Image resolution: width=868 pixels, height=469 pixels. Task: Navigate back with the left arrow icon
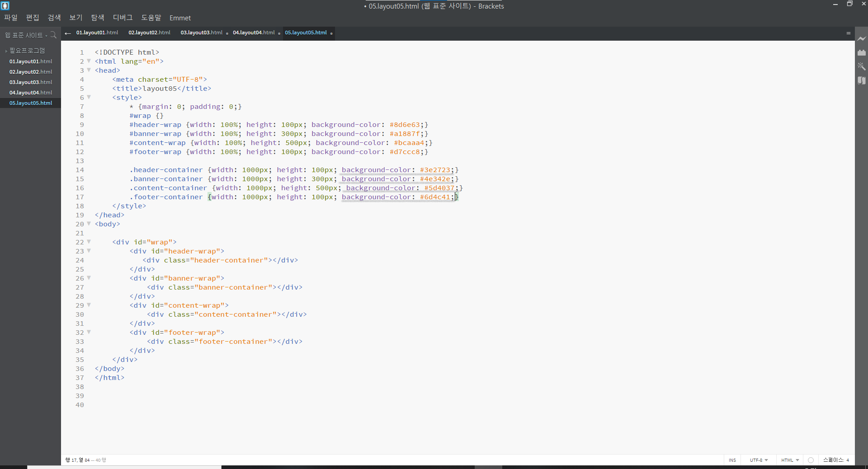click(68, 33)
